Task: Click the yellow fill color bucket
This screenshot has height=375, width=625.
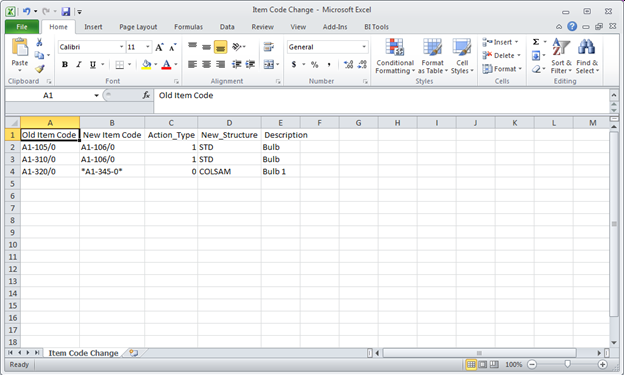Action: [146, 64]
